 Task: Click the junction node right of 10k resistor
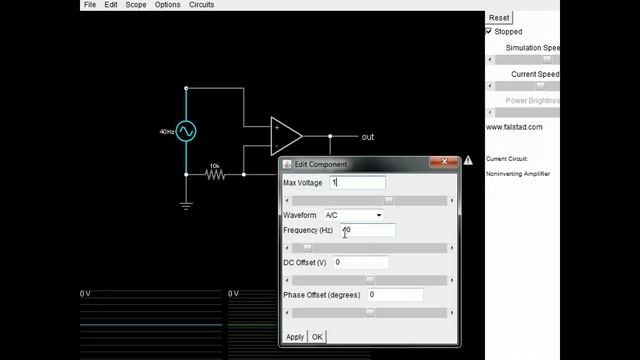point(244,174)
